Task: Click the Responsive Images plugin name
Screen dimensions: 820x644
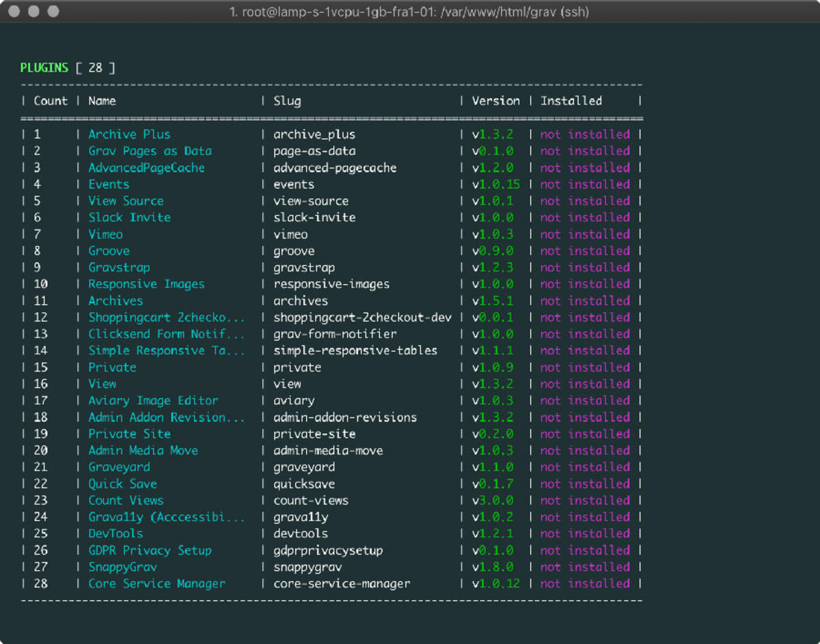Action: coord(146,284)
